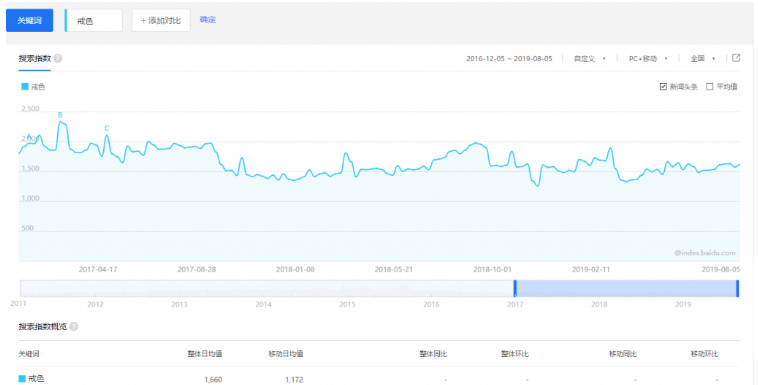Click right handle of timeline range slider
758x385 pixels.
738,288
